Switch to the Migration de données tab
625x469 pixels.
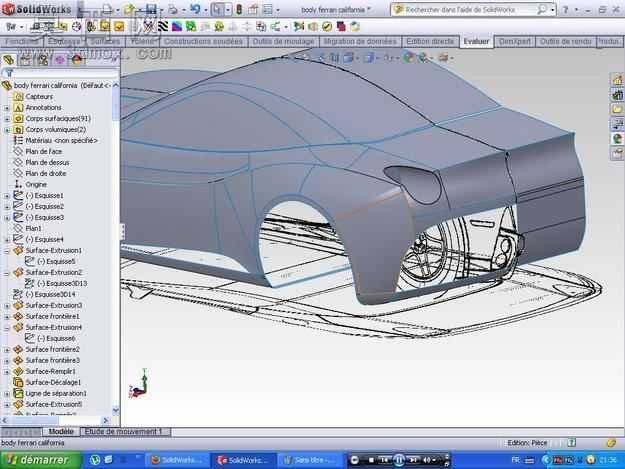(x=360, y=41)
